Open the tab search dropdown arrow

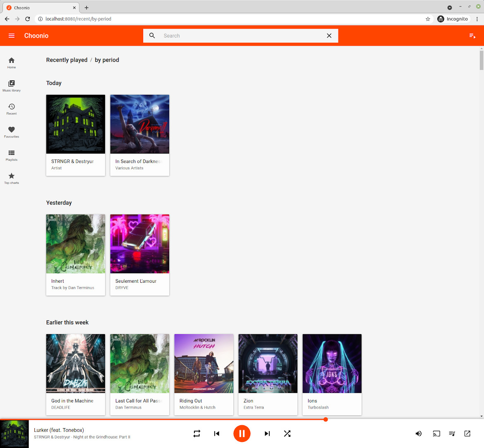(x=450, y=7)
